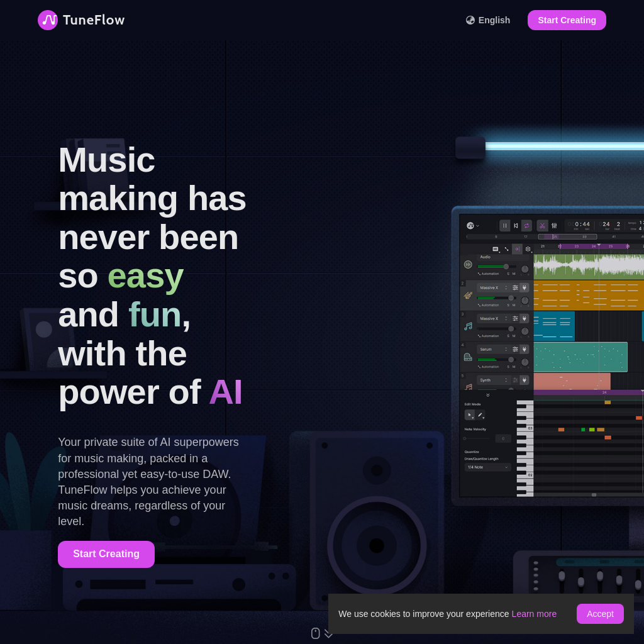Toggle the purple loop button in the transport

[526, 225]
